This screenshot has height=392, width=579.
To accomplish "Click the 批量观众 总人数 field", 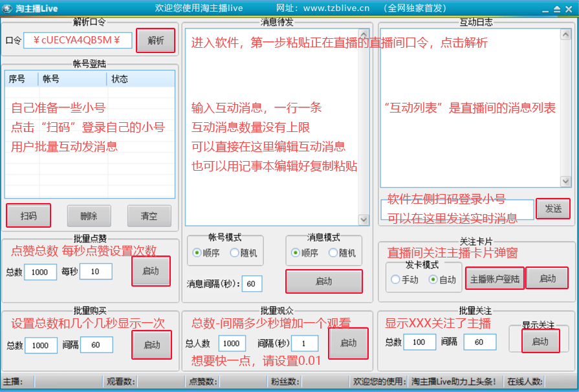I will (232, 343).
